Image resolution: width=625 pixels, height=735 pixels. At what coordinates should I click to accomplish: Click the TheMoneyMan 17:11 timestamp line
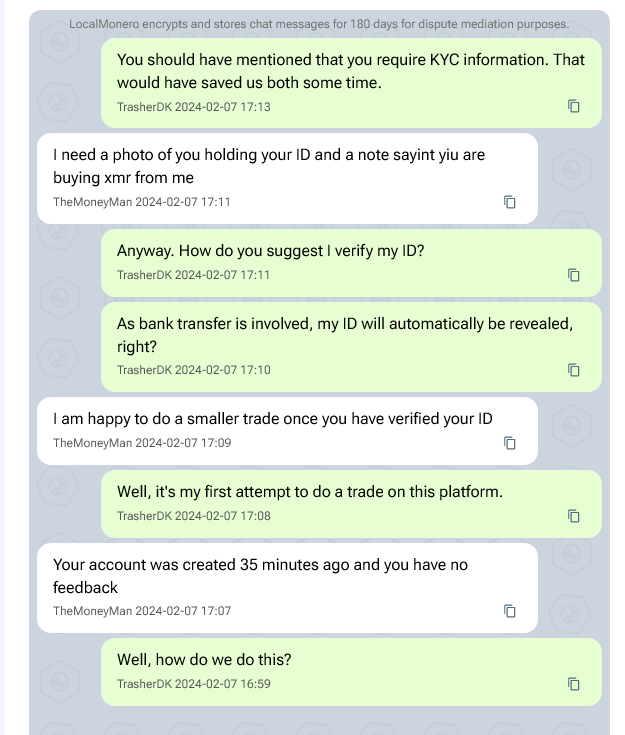click(x=142, y=202)
